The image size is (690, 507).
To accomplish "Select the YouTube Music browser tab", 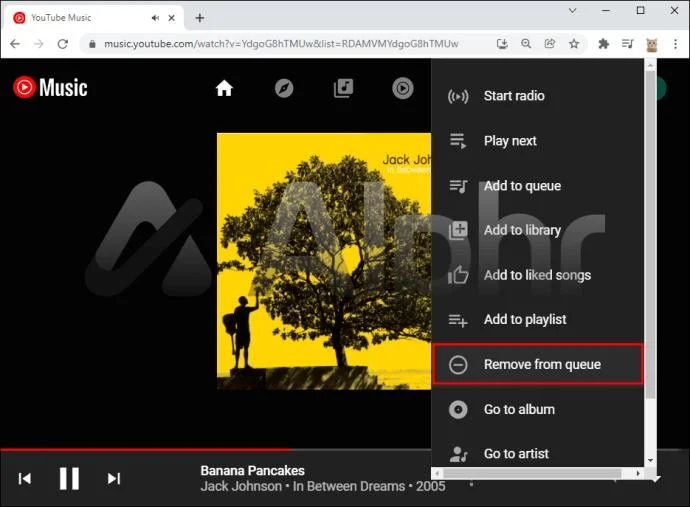I will pos(92,18).
